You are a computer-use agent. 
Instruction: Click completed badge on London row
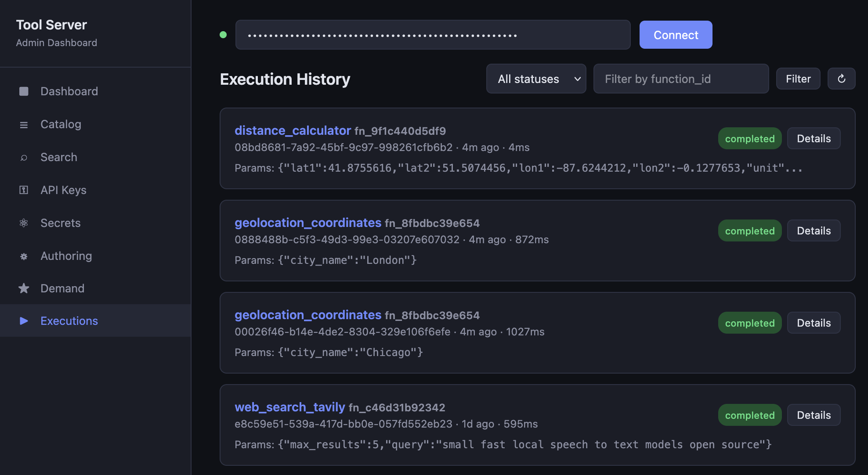(749, 230)
